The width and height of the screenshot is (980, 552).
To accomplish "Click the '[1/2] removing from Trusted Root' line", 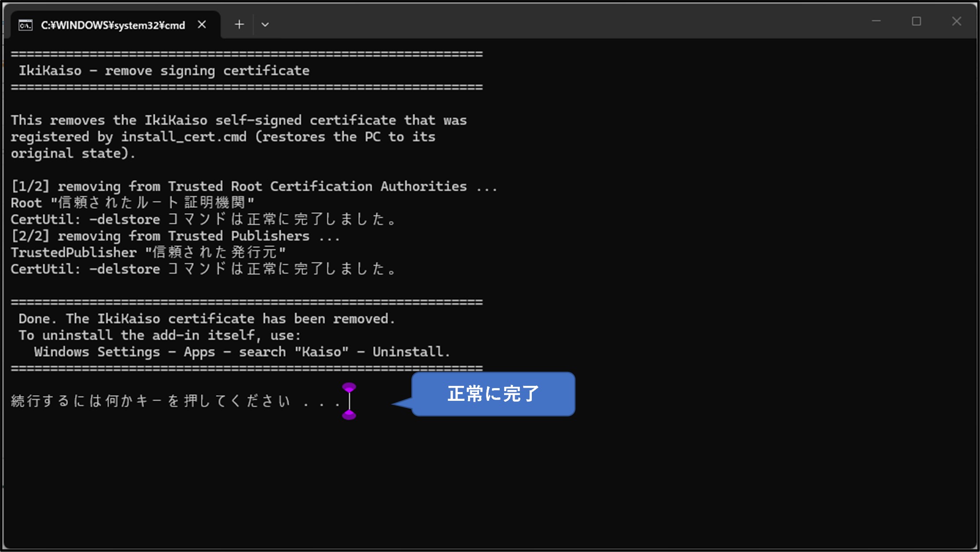I will pyautogui.click(x=254, y=187).
